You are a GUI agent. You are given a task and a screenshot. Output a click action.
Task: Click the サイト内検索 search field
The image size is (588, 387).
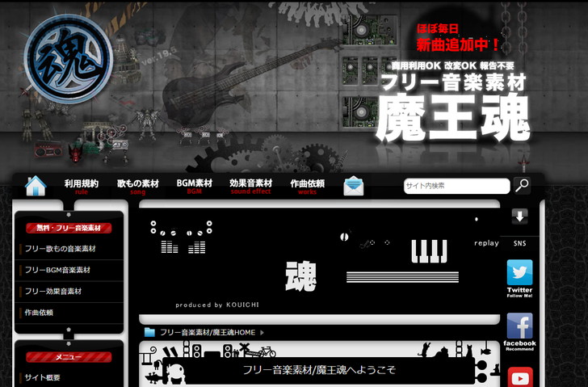coord(457,186)
